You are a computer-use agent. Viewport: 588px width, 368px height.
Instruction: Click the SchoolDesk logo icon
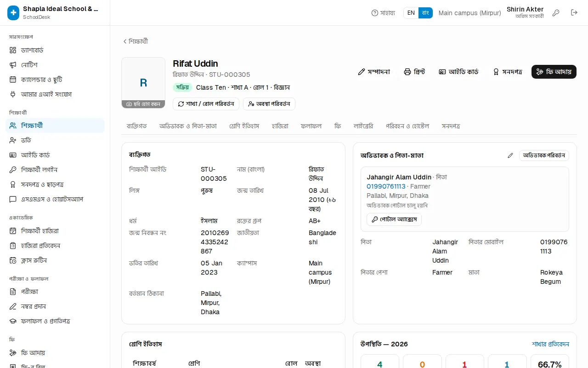pos(13,13)
